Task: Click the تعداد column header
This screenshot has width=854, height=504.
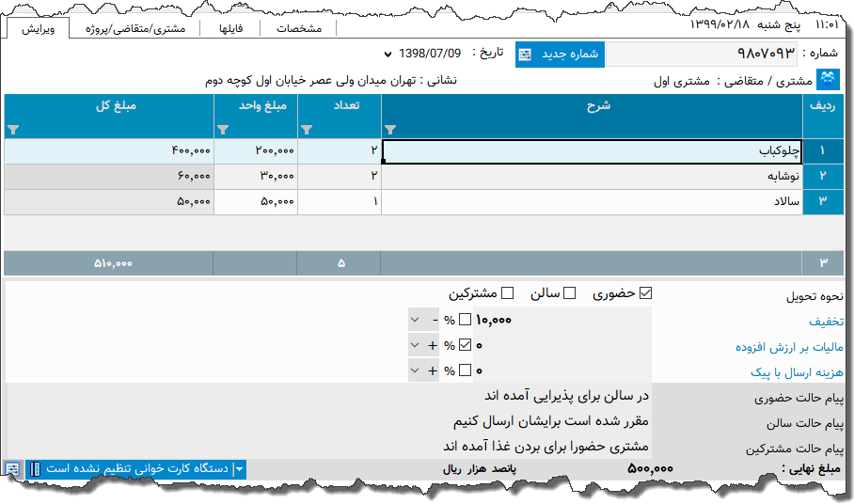Action: [340, 116]
